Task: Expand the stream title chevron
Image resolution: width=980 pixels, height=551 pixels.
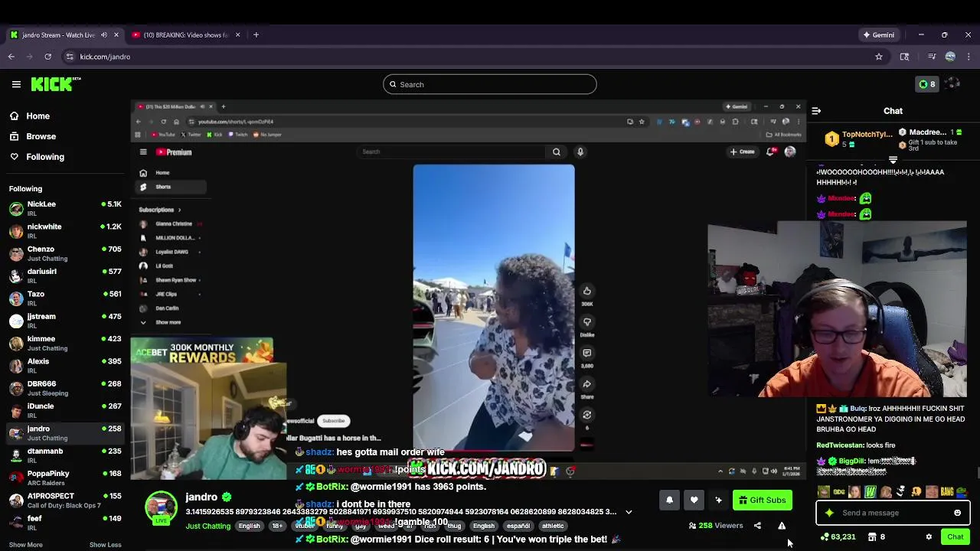Action: pyautogui.click(x=629, y=512)
